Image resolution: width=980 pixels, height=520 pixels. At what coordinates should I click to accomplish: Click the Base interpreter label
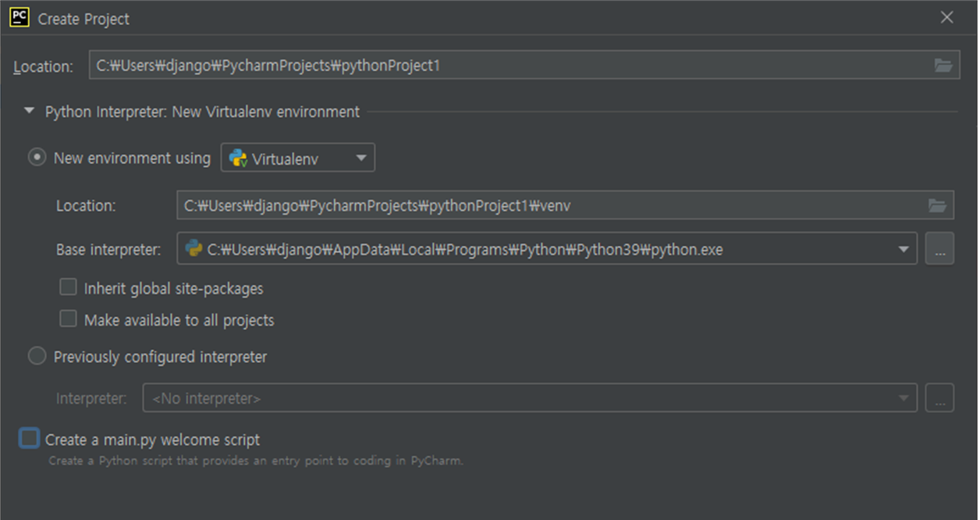pyautogui.click(x=108, y=250)
